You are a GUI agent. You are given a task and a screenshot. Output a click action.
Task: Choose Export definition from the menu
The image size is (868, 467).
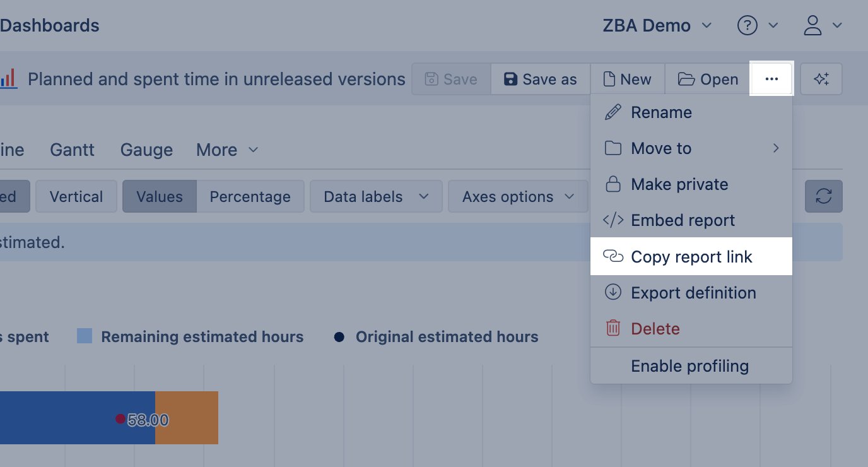tap(693, 293)
